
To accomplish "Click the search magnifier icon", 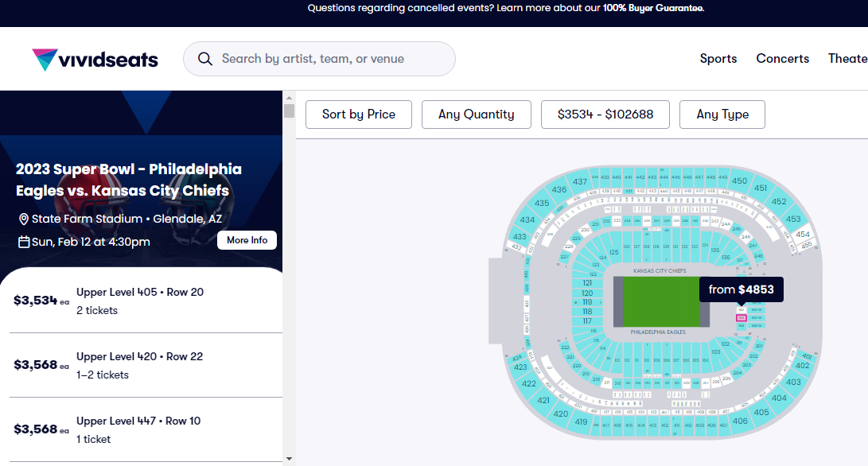I will click(205, 59).
